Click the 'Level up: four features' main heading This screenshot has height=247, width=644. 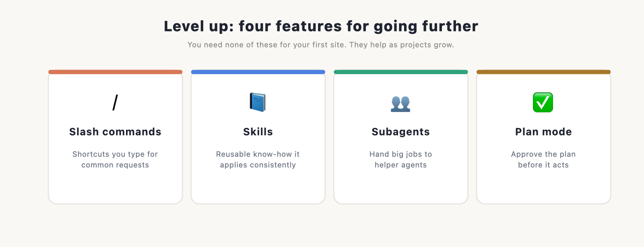321,27
